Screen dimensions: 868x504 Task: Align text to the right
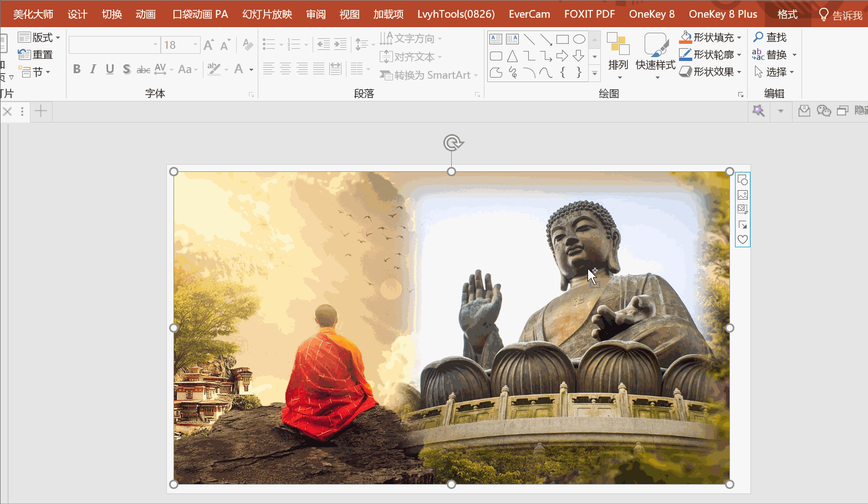302,69
